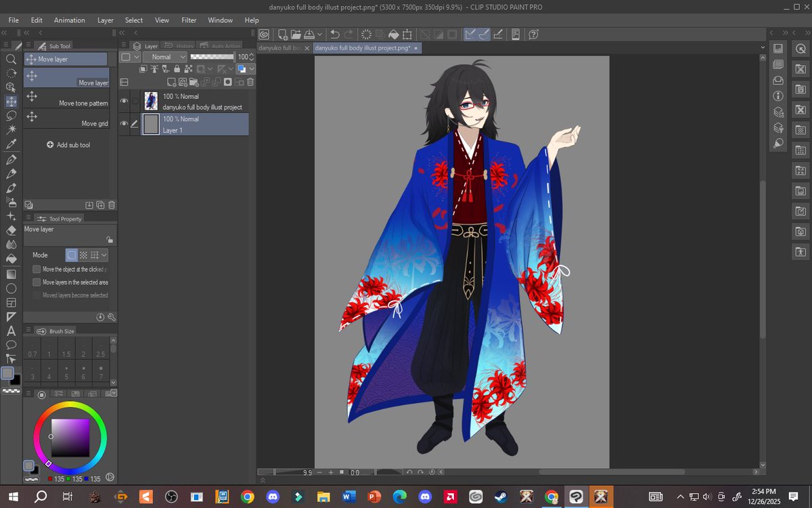
Task: Click the New layer folder icon
Action: pos(194,82)
